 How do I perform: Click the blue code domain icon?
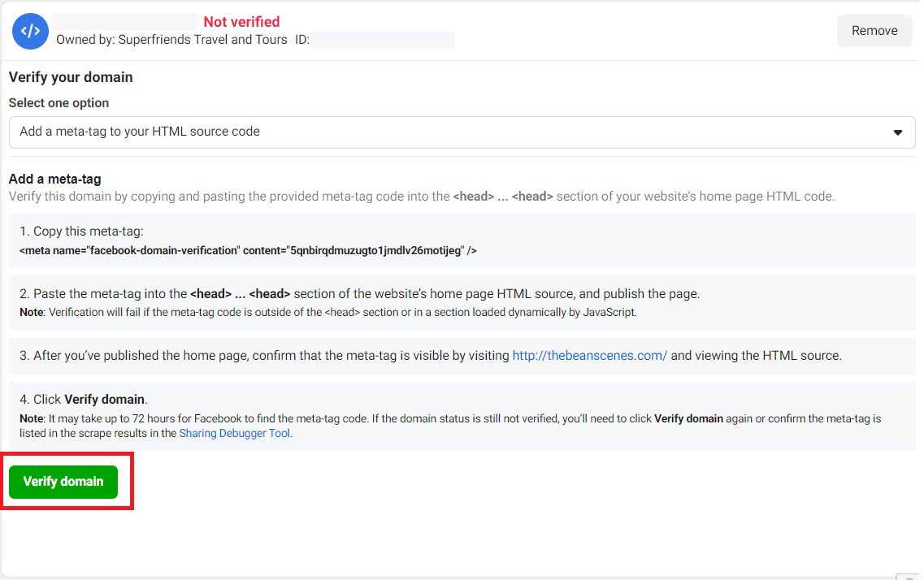pyautogui.click(x=30, y=31)
